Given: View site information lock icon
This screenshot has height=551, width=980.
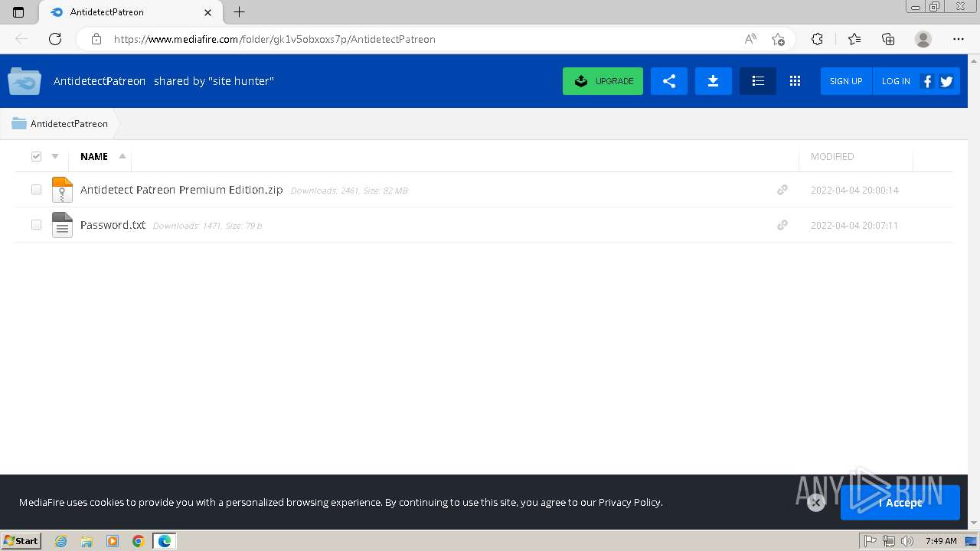Looking at the screenshot, I should 96,39.
